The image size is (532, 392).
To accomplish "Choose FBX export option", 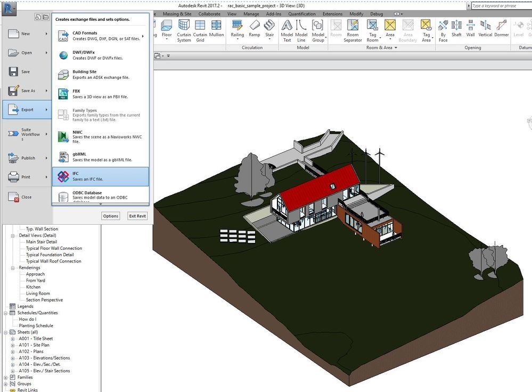I will (101, 94).
